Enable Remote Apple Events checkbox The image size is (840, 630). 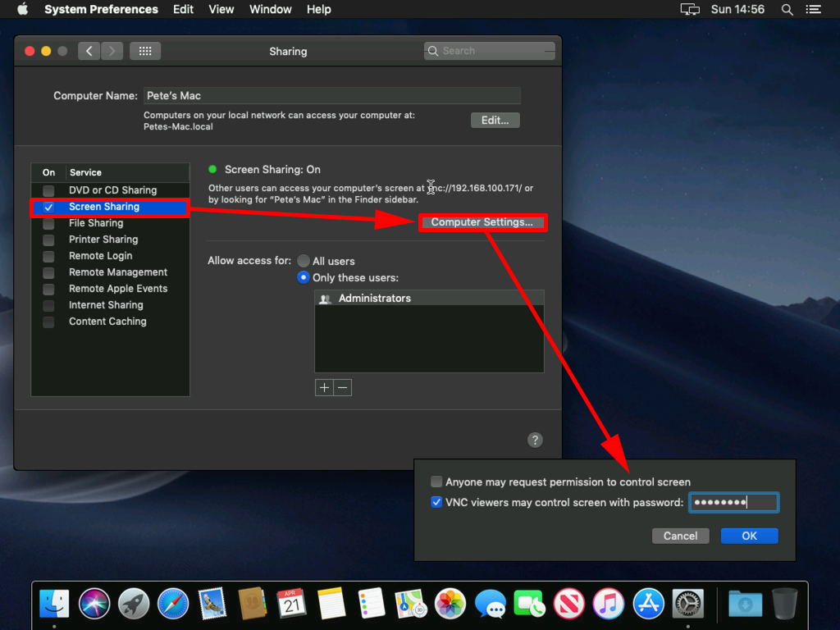(48, 289)
